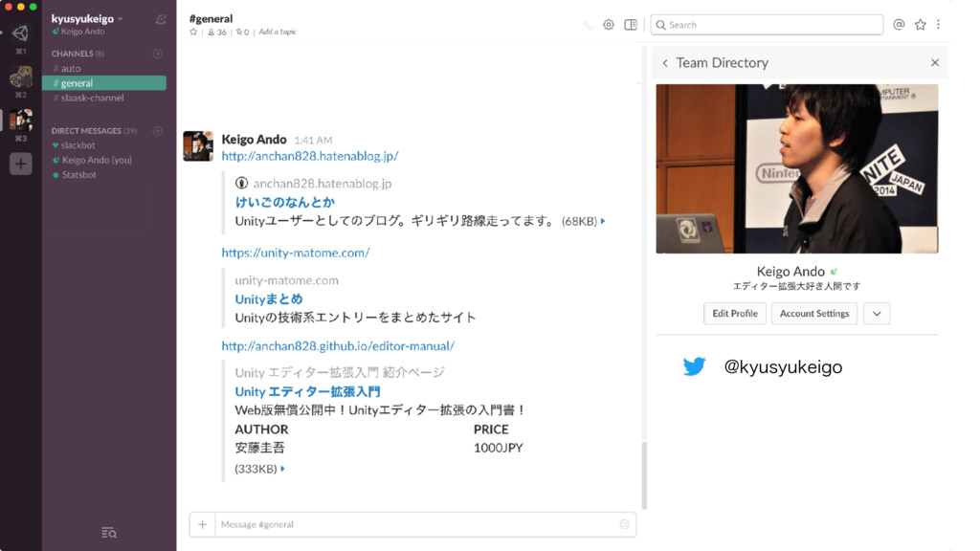Click the CHANNELS section header
This screenshot has width=980, height=551.
(78, 54)
